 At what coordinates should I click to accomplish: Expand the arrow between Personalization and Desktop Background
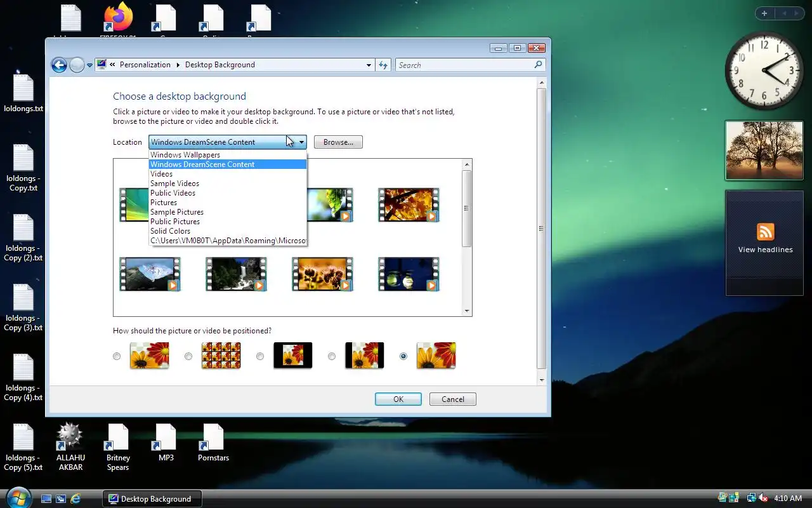(x=178, y=65)
